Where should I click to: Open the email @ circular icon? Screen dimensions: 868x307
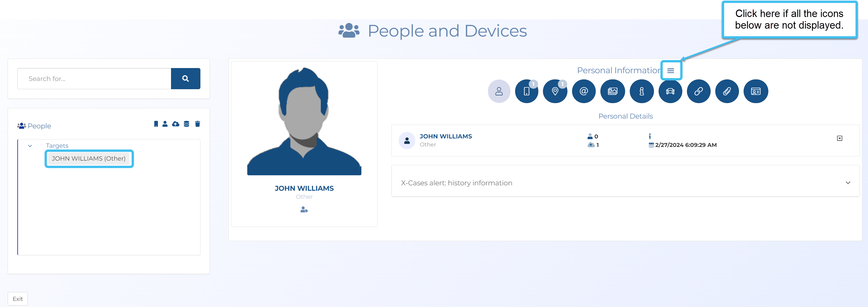(584, 92)
